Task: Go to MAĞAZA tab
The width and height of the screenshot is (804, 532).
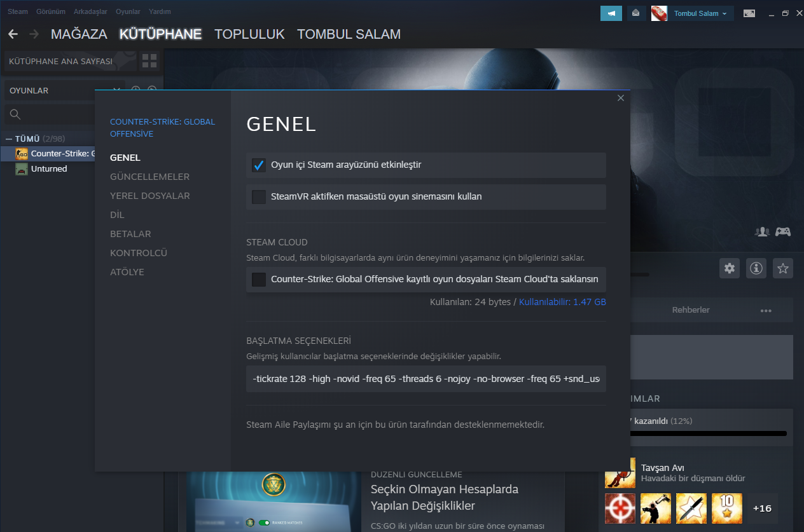Action: coord(79,34)
